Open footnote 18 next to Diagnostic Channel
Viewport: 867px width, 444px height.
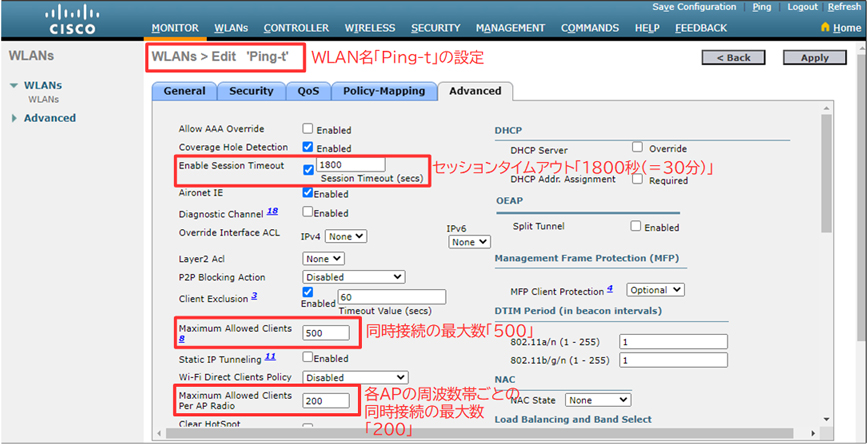pyautogui.click(x=271, y=212)
